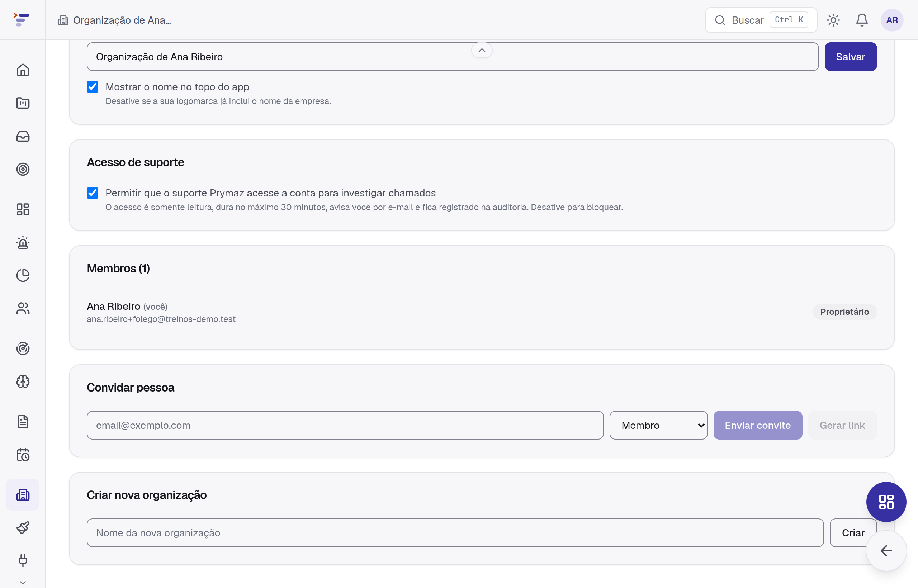The width and height of the screenshot is (918, 588).
Task: Click Membros (1) heading
Action: 118,269
